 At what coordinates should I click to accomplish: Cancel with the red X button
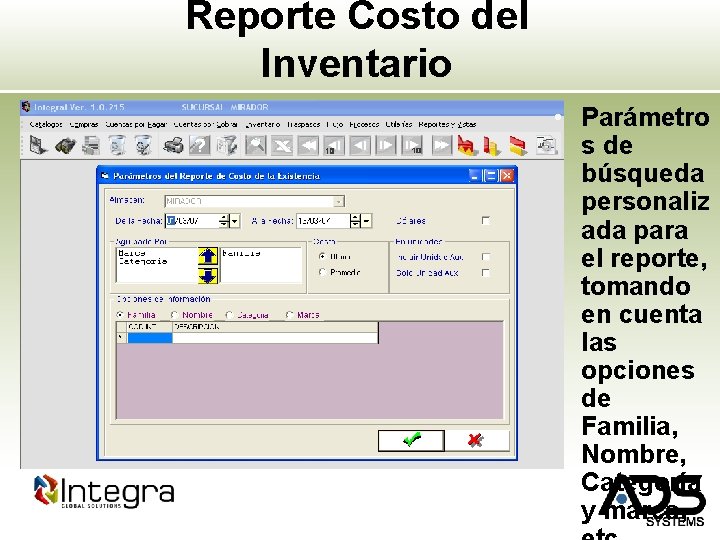click(x=477, y=441)
